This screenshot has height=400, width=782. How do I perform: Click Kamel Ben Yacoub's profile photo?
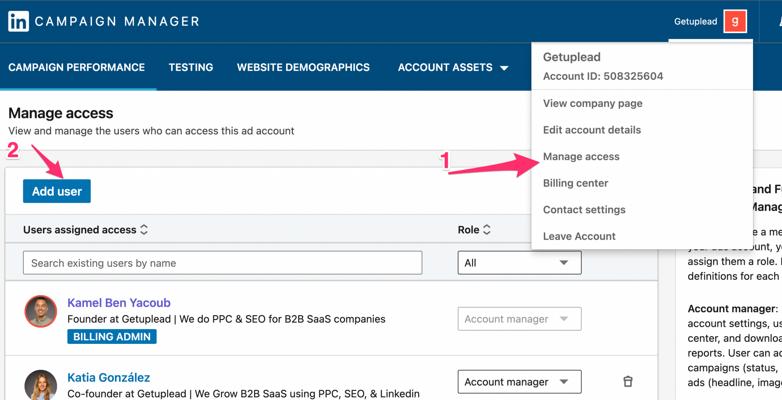pos(40,311)
